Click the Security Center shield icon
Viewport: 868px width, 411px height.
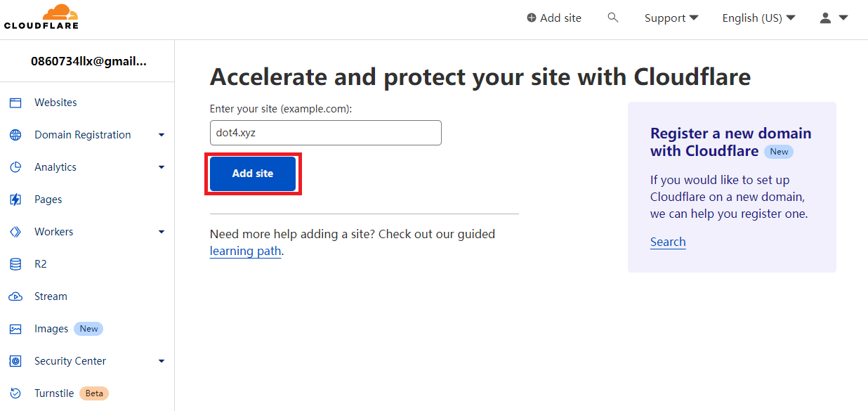point(15,361)
